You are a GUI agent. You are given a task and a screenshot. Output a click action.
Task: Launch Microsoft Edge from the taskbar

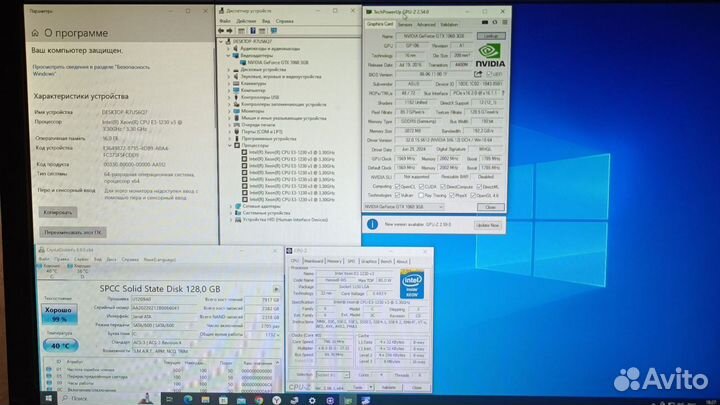[188, 399]
